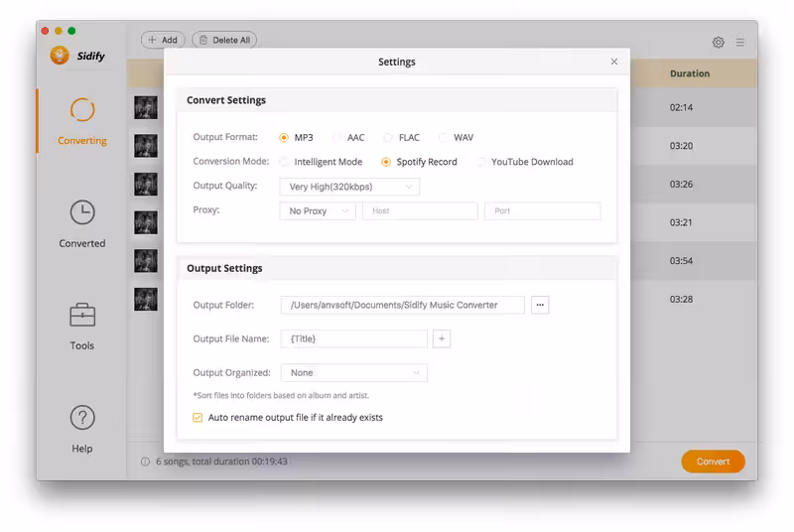794x532 pixels.
Task: Click the info icon beside song count
Action: (145, 462)
